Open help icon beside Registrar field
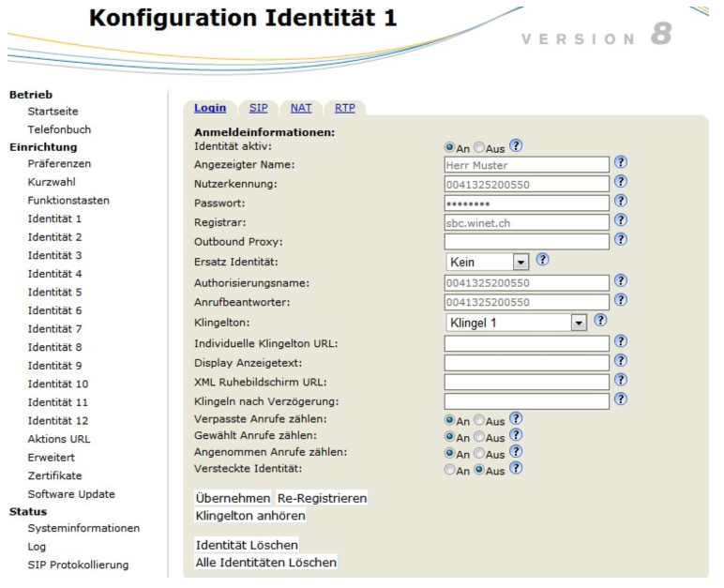Image resolution: width=724 pixels, height=588 pixels. 621,219
